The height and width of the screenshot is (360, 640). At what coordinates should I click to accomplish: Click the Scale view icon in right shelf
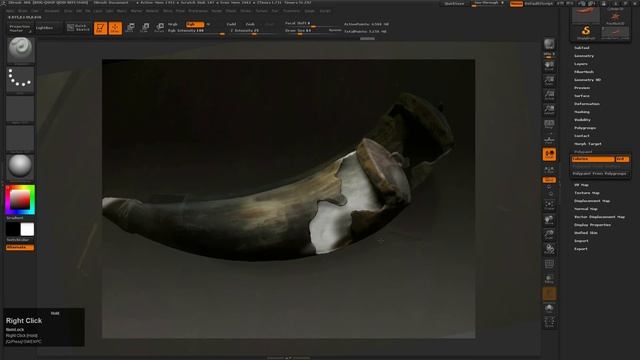pyautogui.click(x=549, y=234)
